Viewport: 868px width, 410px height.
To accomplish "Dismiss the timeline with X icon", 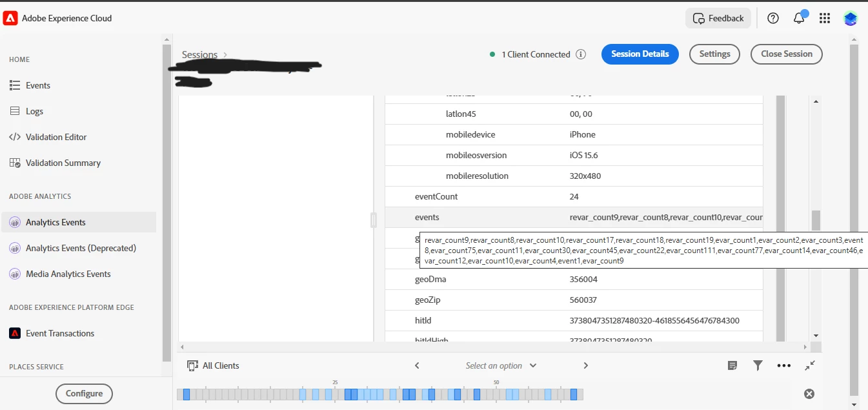I will click(809, 394).
